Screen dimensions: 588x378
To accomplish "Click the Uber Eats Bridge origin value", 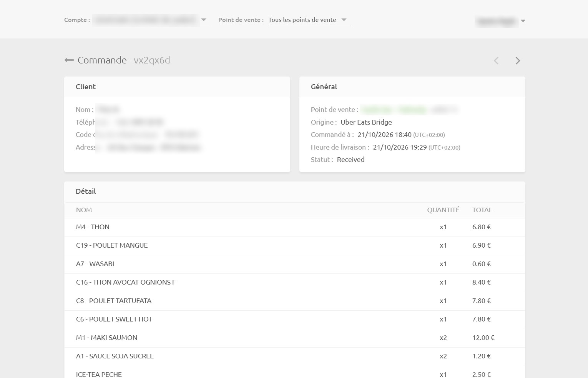I will [x=366, y=122].
